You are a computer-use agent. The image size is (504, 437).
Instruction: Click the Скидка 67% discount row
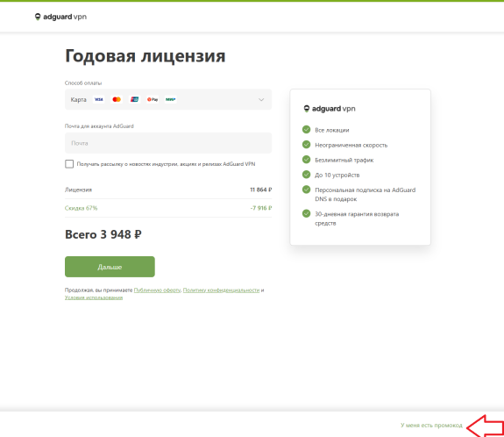168,208
